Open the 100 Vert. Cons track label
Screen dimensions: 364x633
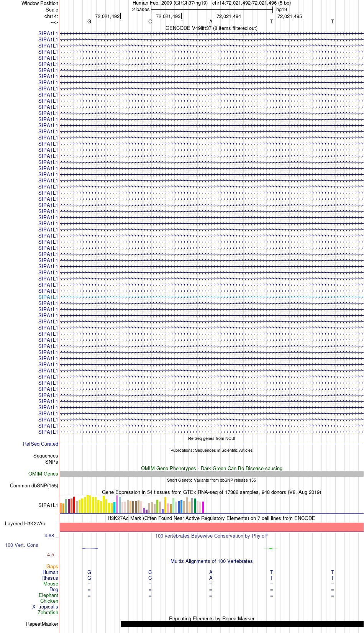(x=21, y=545)
